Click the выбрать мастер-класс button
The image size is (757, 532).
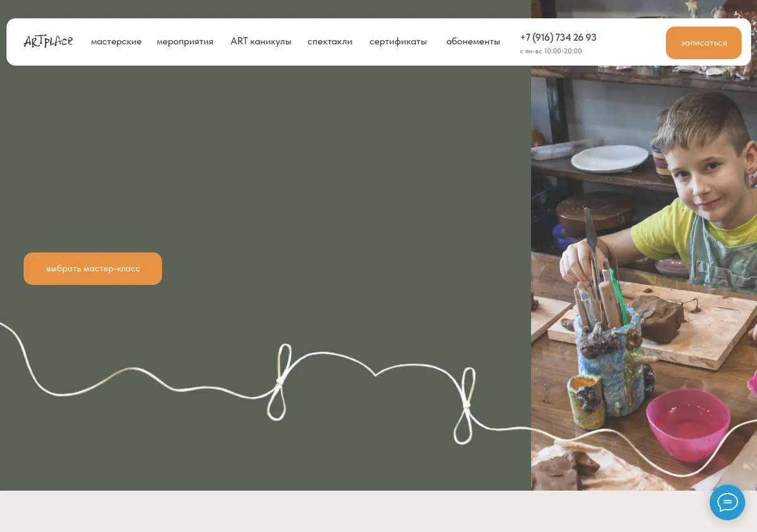[x=93, y=269]
